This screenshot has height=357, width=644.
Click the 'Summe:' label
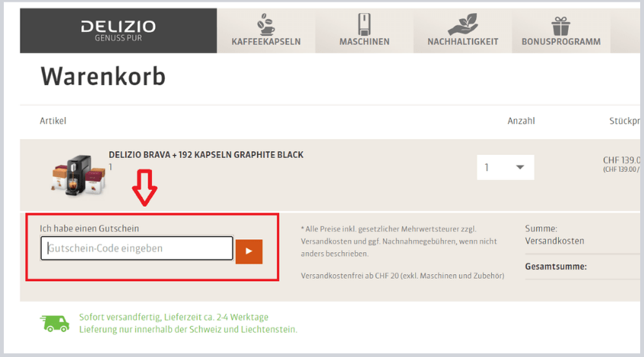pos(541,229)
